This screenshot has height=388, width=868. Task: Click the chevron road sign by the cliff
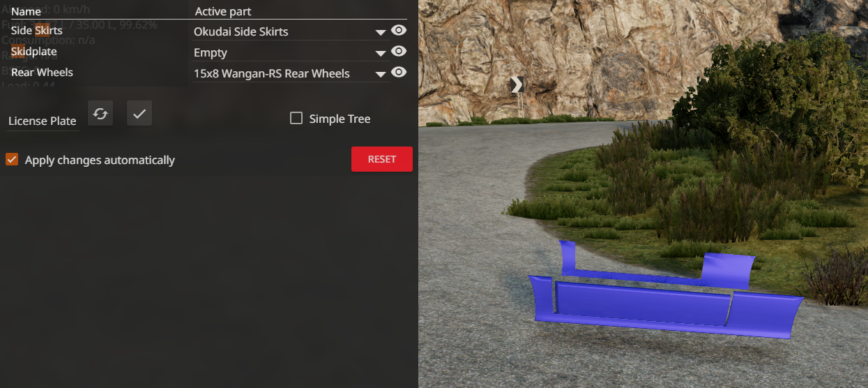point(517,84)
